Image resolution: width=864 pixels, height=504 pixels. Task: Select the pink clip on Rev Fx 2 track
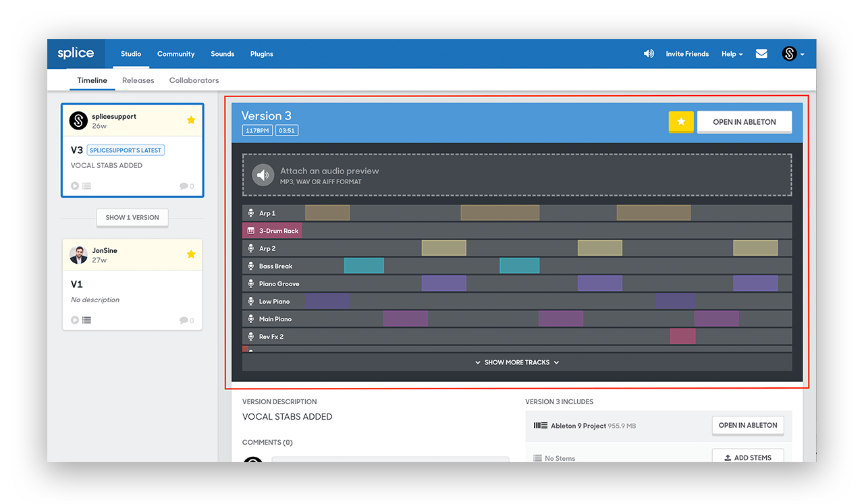click(x=682, y=336)
